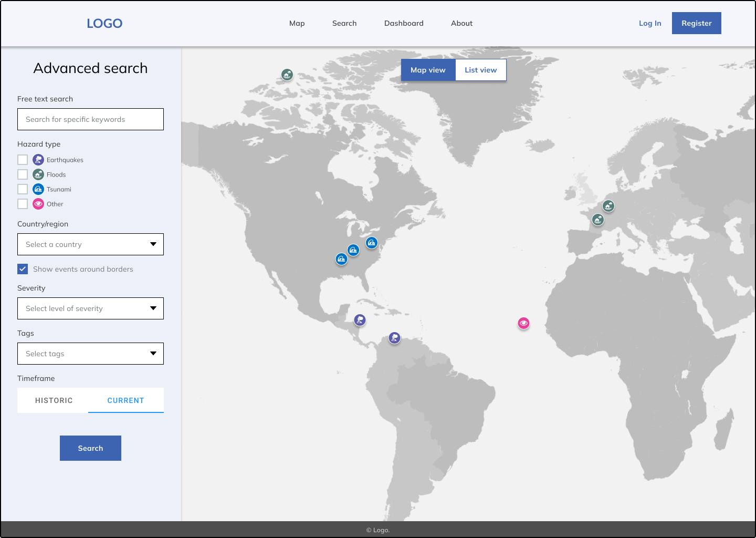Tick the Tsunami checkbox
Image resolution: width=756 pixels, height=538 pixels.
tap(23, 189)
